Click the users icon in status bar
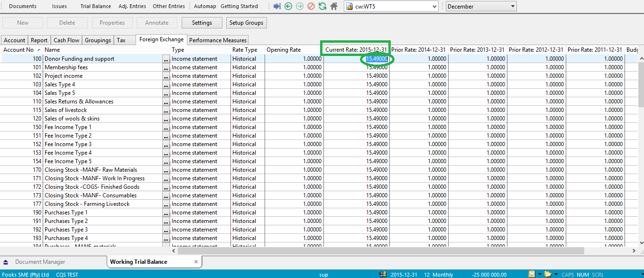 point(384,274)
